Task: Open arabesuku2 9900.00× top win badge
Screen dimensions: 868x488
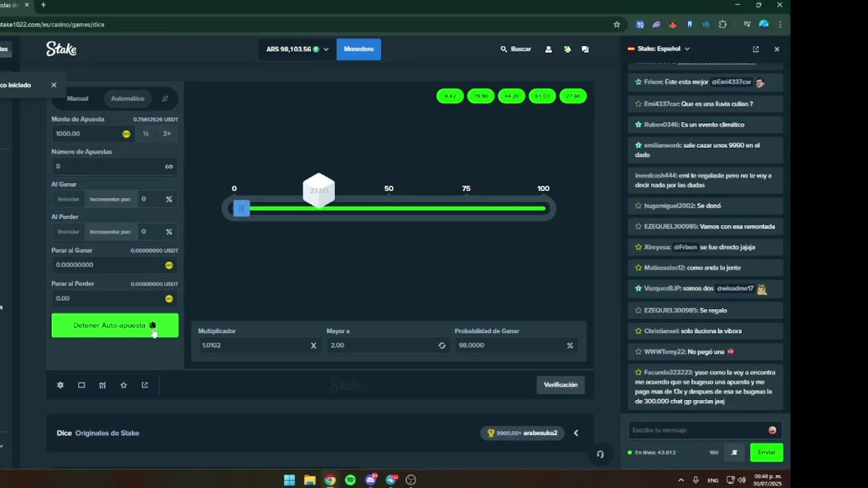Action: (522, 433)
